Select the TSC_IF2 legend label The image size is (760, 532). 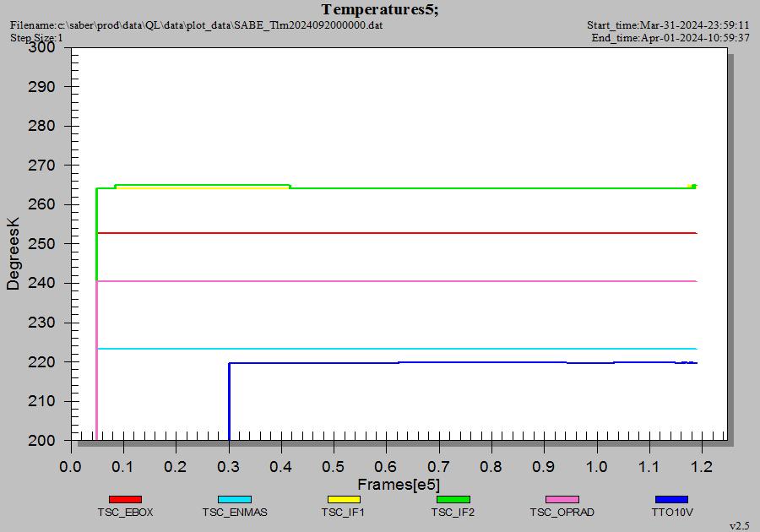pos(453,512)
